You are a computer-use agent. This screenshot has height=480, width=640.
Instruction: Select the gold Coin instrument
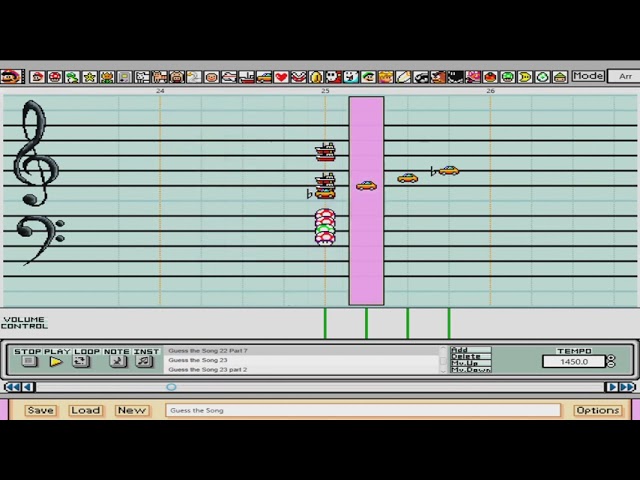pyautogui.click(x=316, y=77)
